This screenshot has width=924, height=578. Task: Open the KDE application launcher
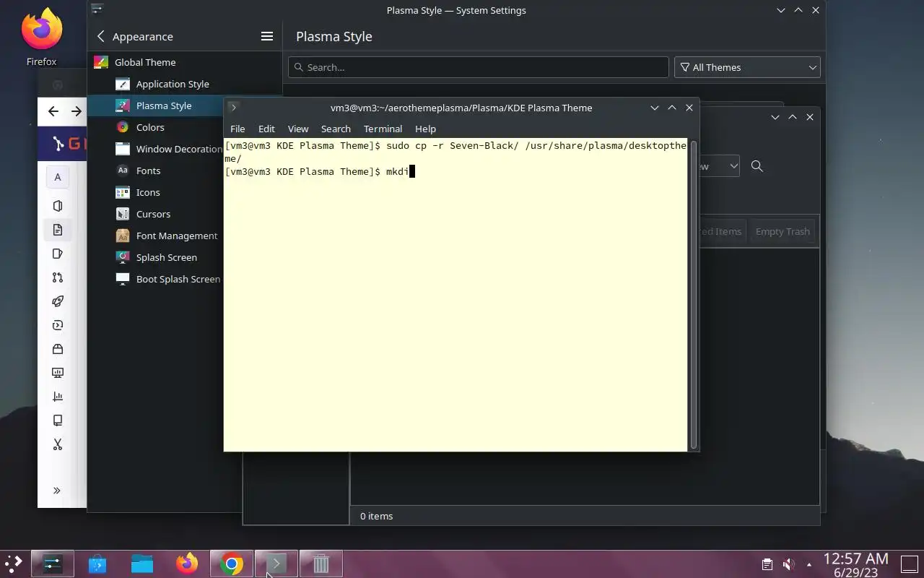(14, 564)
